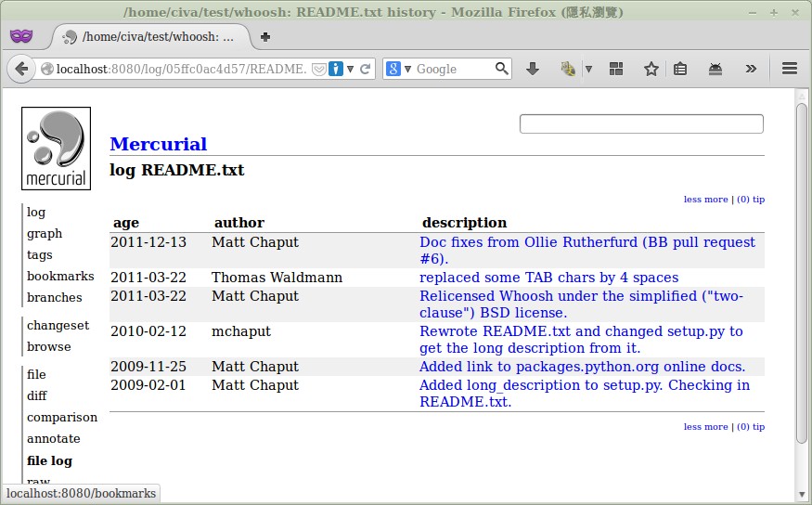Open 'Rewrote README.txt and changed setup.py' changeset

(581, 339)
